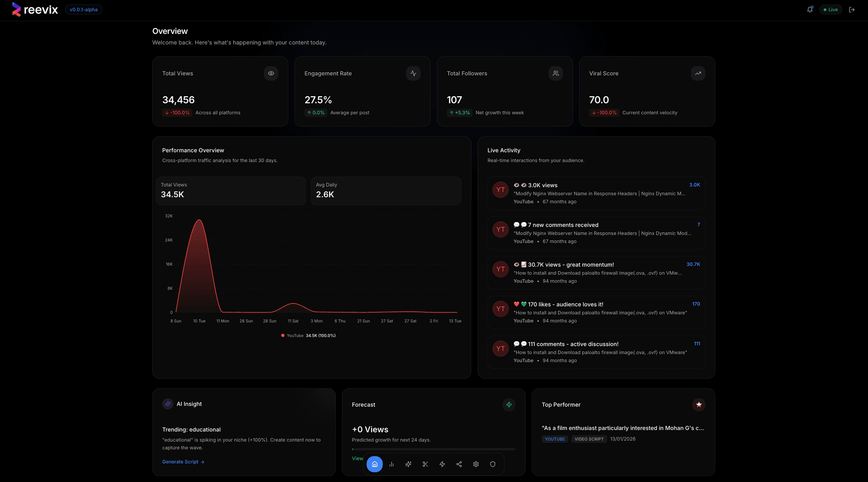Open the scissors clip tool in bottom dock
Viewport: 868px width, 482px height.
click(425, 464)
